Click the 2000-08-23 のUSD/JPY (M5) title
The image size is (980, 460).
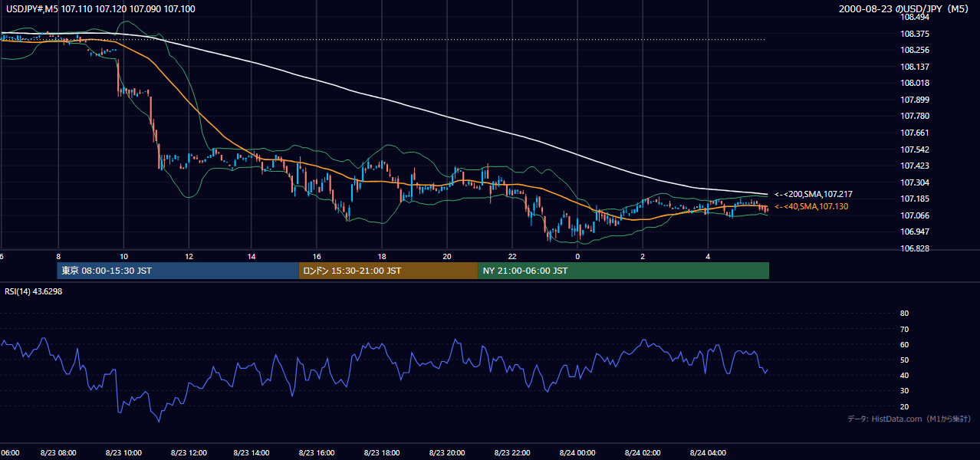(905, 9)
